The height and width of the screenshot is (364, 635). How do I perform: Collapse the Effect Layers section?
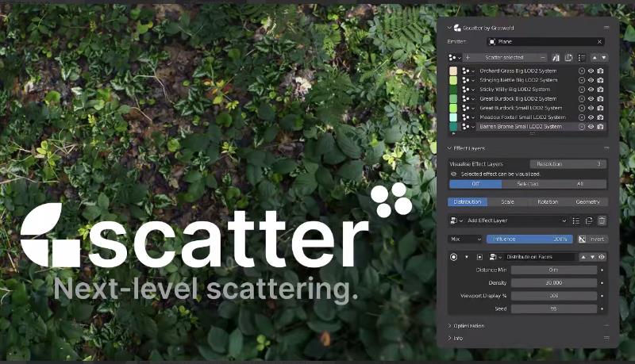pyautogui.click(x=448, y=148)
